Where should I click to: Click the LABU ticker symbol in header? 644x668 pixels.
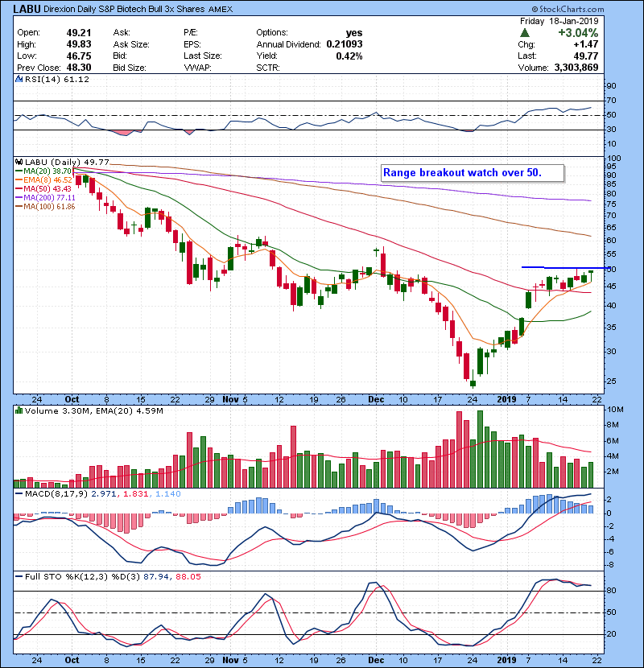click(x=27, y=9)
